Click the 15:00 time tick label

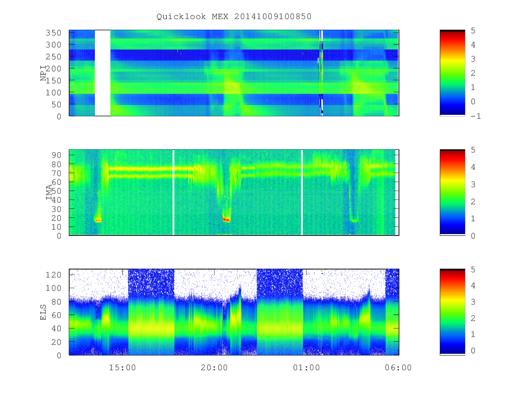point(122,368)
